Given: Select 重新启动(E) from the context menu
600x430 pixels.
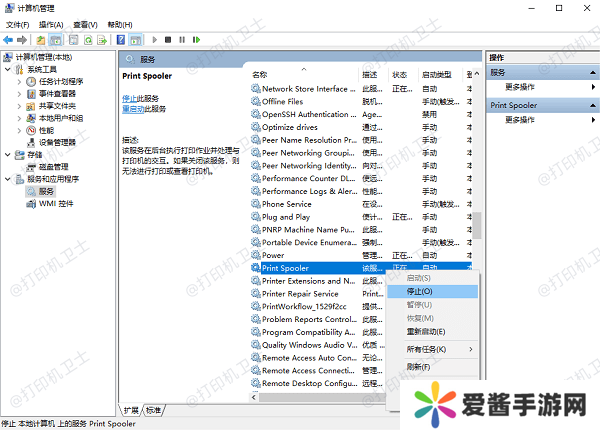Looking at the screenshot, I should click(x=426, y=331).
